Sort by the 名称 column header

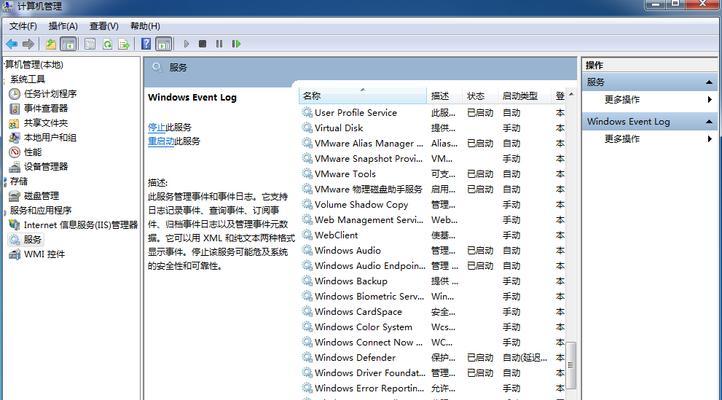coord(363,96)
